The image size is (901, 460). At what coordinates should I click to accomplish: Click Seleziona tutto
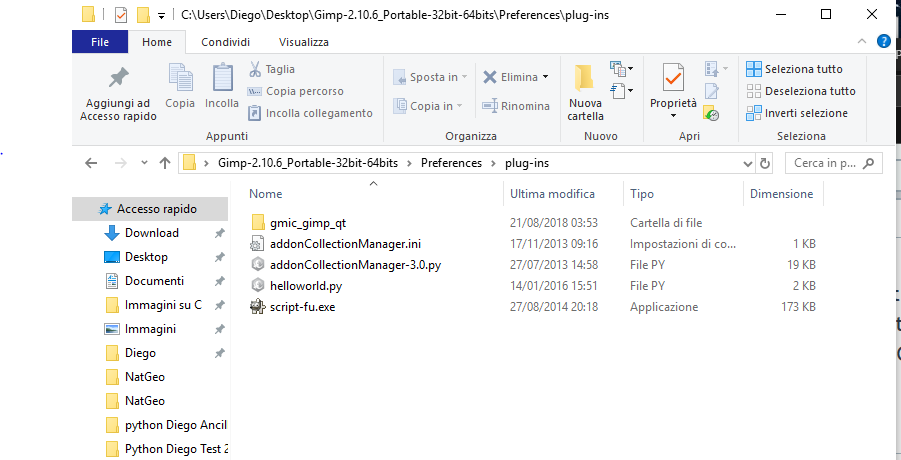(x=794, y=69)
